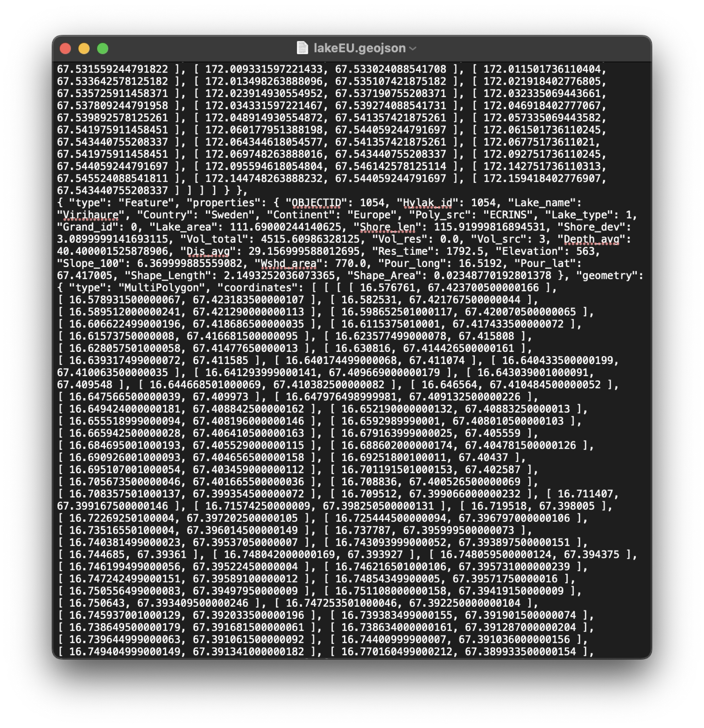Click the "geometry" key text
The image size is (704, 728).
607,276
